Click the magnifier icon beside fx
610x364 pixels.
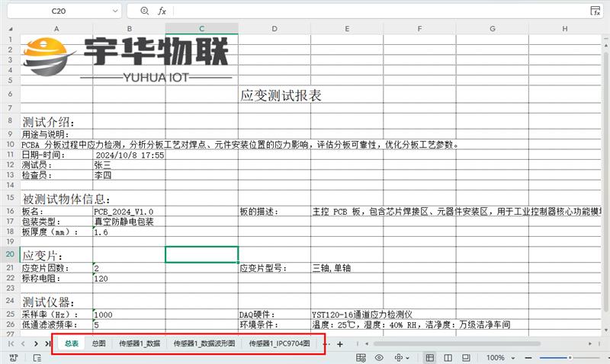click(x=145, y=11)
